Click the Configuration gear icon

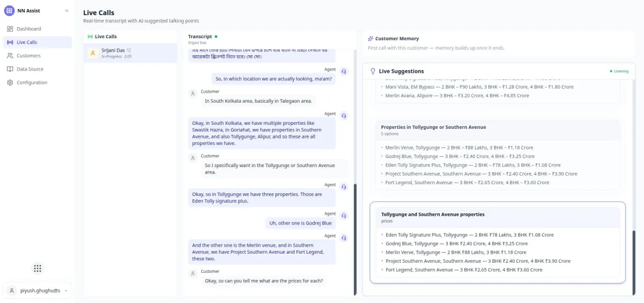(x=10, y=83)
